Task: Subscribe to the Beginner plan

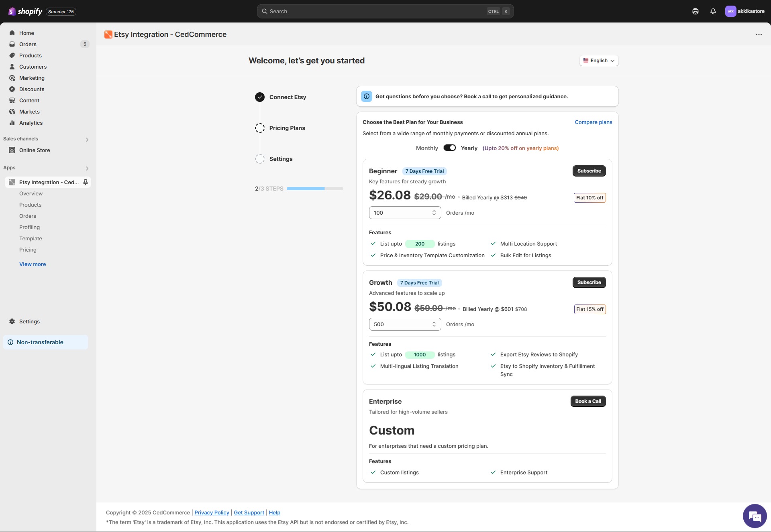Action: coord(589,171)
